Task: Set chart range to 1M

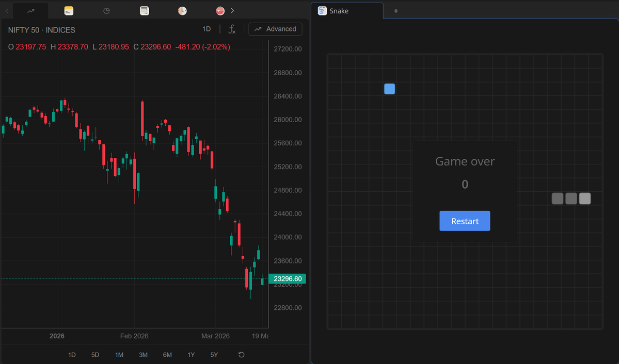Action: [119, 355]
